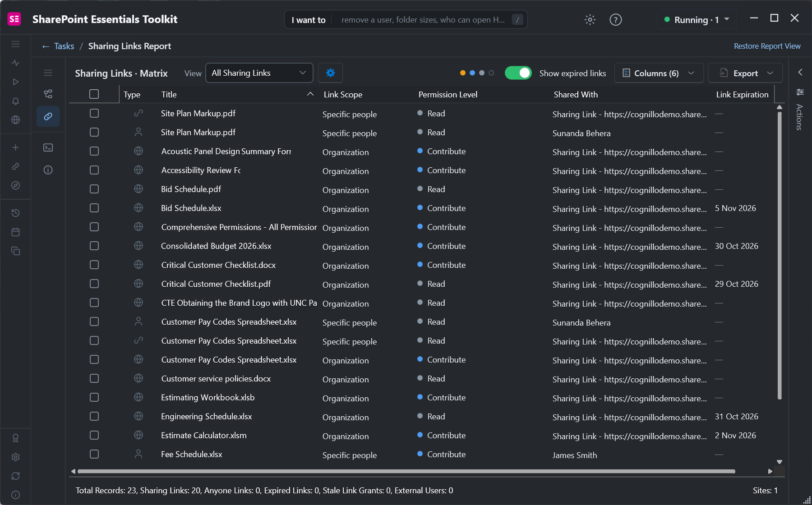Image resolution: width=812 pixels, height=505 pixels.
Task: Click the hamburger menu in left rail
Action: point(16,44)
